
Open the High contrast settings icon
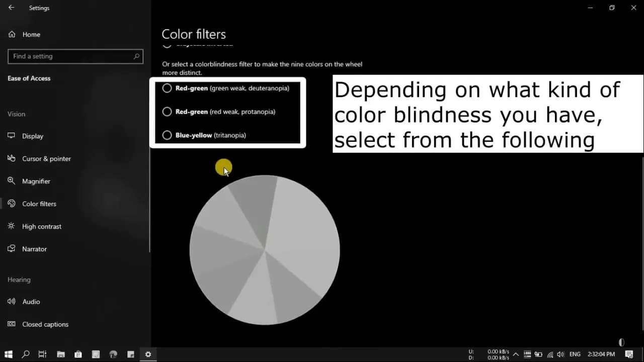click(11, 226)
